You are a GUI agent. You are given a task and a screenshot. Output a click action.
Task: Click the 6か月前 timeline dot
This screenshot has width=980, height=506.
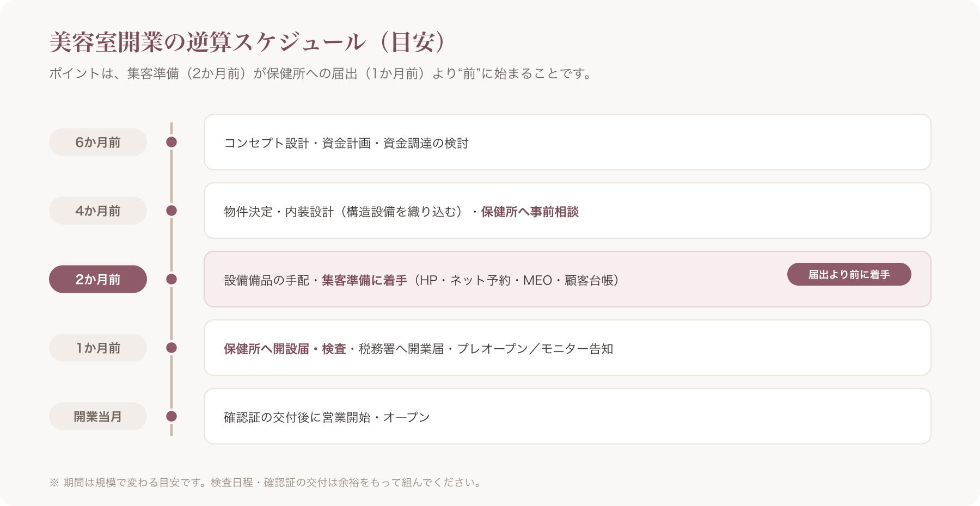171,142
